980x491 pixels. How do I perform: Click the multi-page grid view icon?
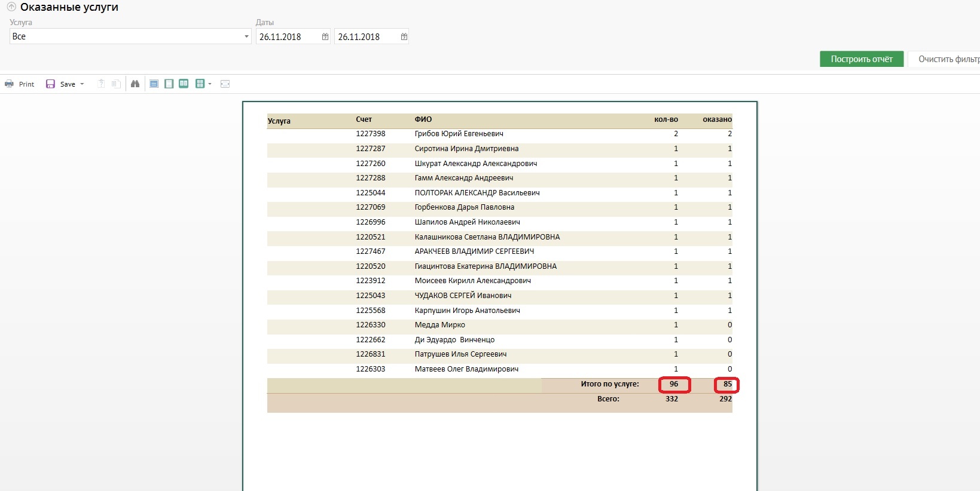pyautogui.click(x=200, y=84)
